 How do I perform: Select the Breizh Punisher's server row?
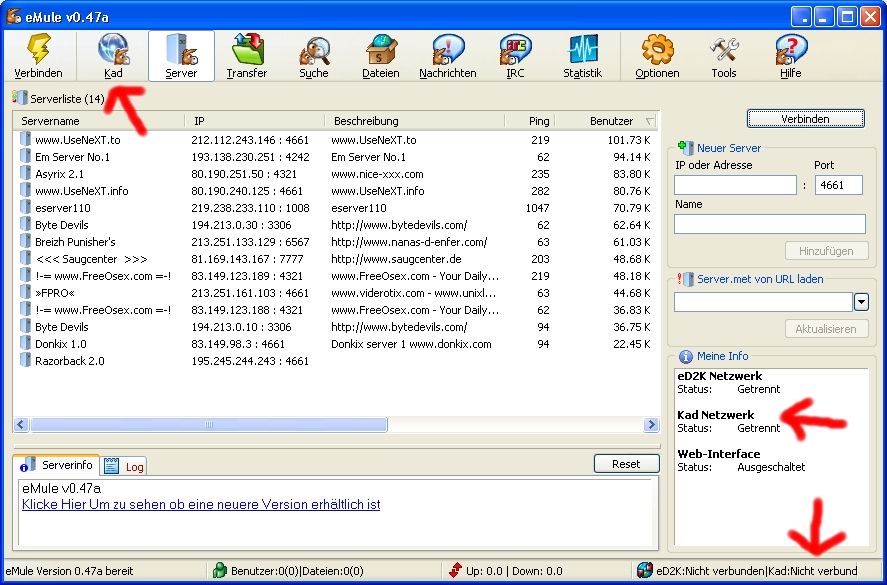coord(335,242)
